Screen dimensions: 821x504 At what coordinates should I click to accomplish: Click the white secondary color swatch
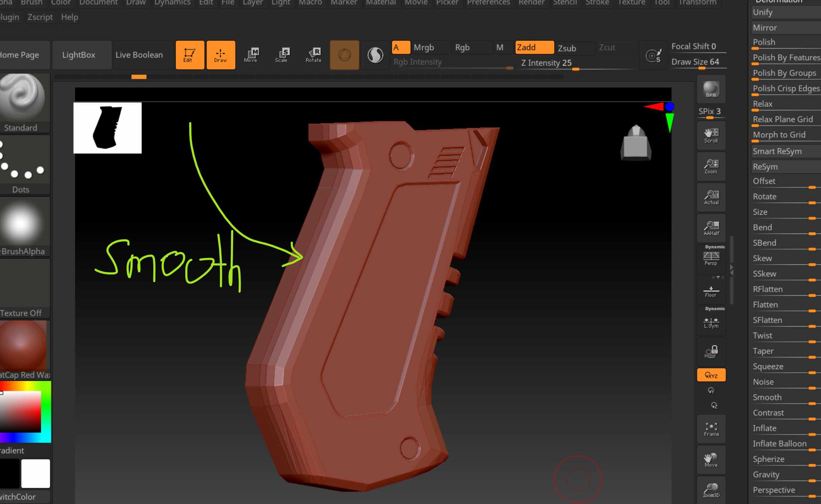pyautogui.click(x=35, y=473)
